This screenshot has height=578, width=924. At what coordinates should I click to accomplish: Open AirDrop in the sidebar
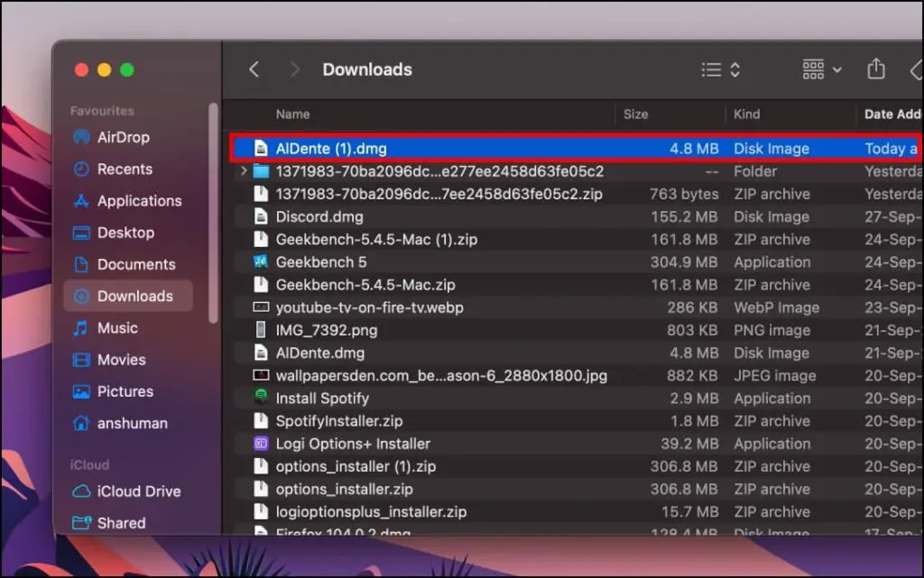(112, 137)
